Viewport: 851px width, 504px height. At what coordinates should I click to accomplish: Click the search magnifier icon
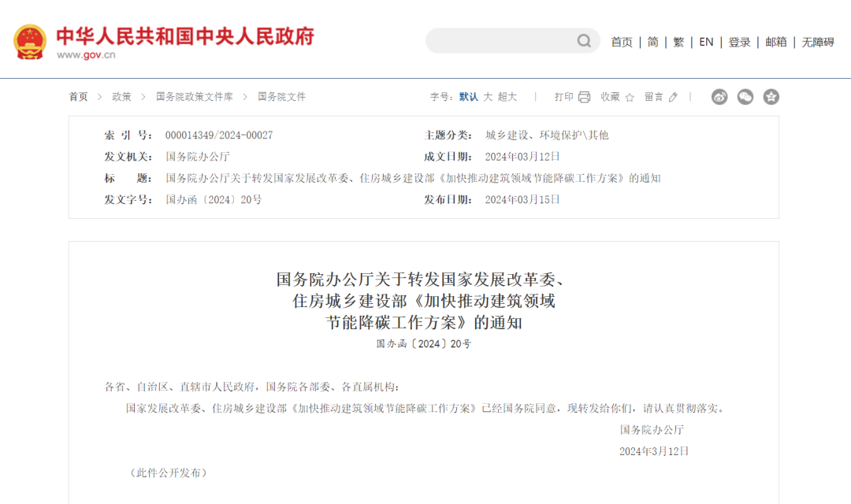pos(584,41)
